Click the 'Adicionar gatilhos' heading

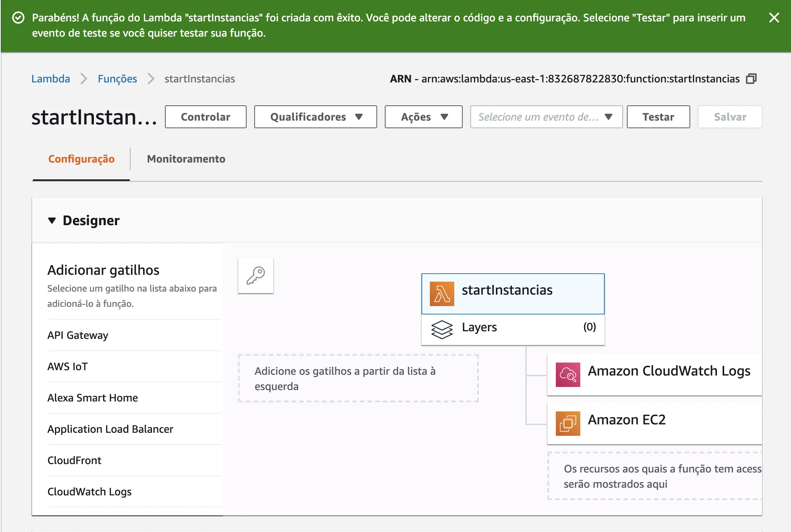103,270
